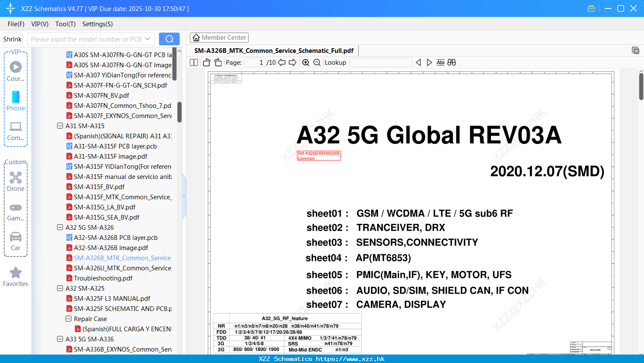Image resolution: width=644 pixels, height=363 pixels.
Task: Zoom in on the schematic
Action: (306, 62)
